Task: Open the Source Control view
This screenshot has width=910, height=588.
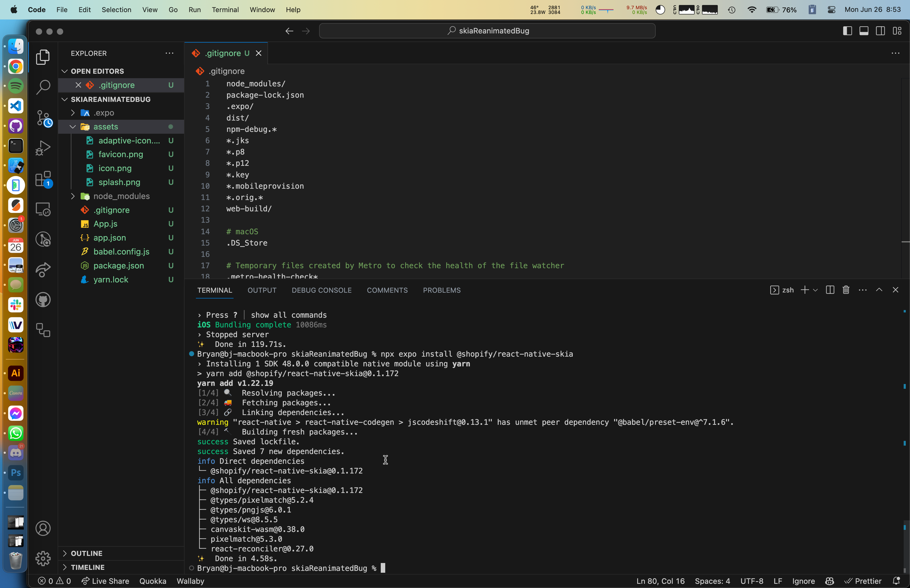Action: click(43, 118)
